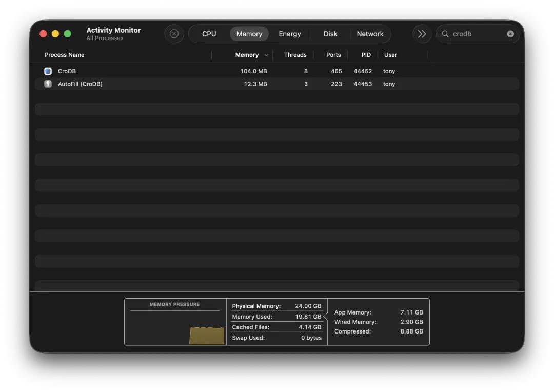Click the App Memory 7.11 GB value
554x392 pixels.
tap(411, 312)
